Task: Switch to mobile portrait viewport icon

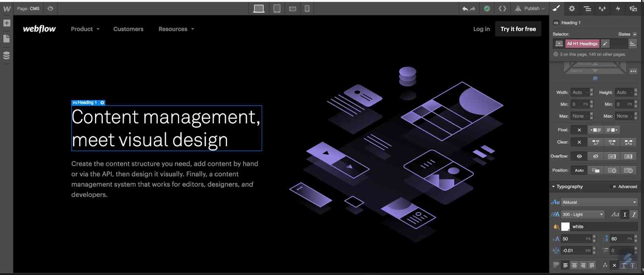Action: 307,8
